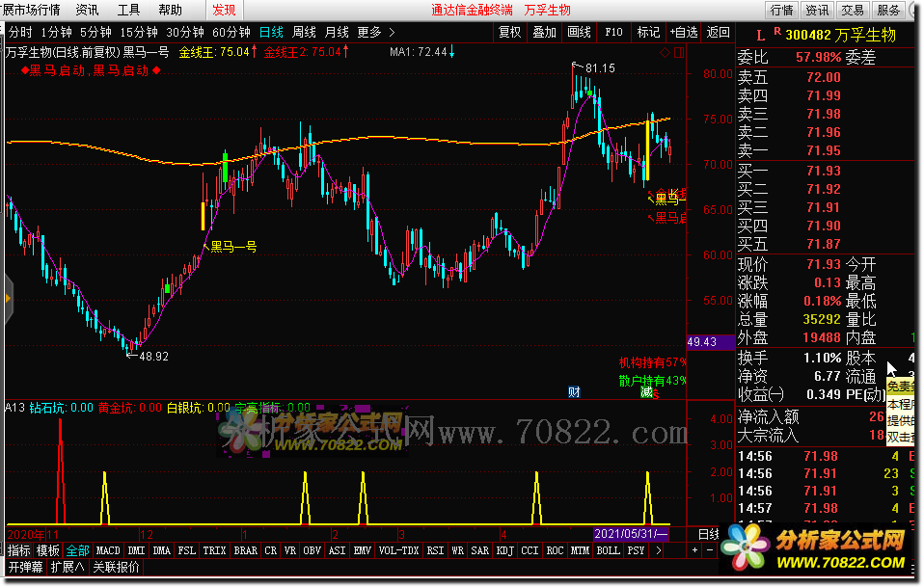Select the 全部 indicator category
The width and height of the screenshot is (924, 587).
tap(77, 550)
